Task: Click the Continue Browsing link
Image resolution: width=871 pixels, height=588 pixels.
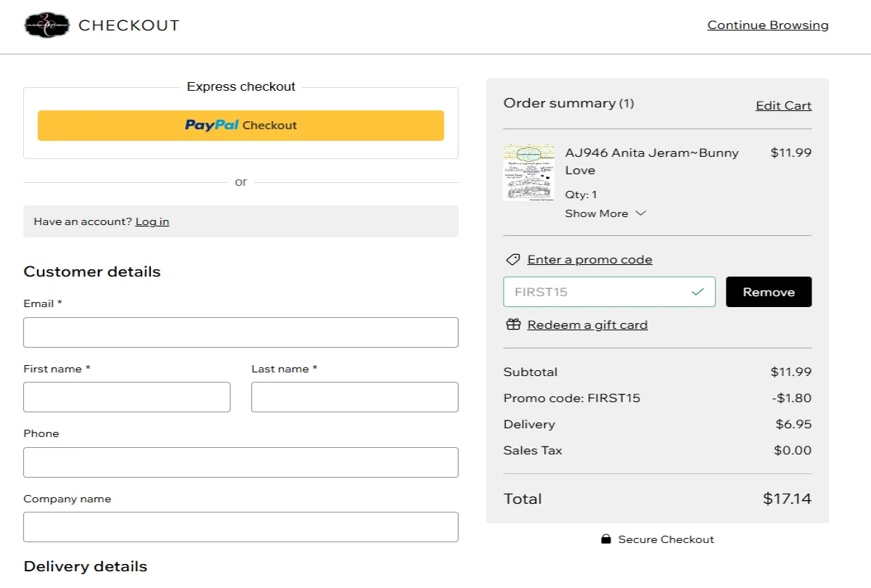Action: pos(767,25)
